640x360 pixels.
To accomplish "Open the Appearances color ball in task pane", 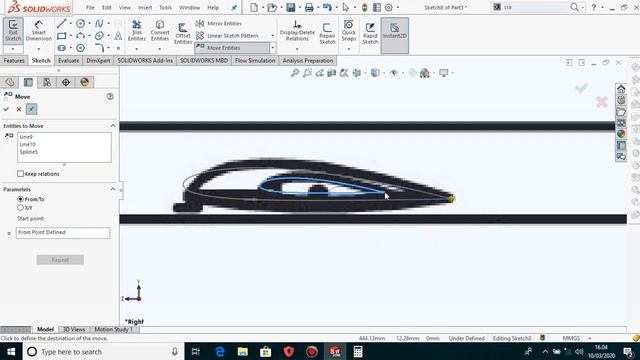I will [621, 134].
